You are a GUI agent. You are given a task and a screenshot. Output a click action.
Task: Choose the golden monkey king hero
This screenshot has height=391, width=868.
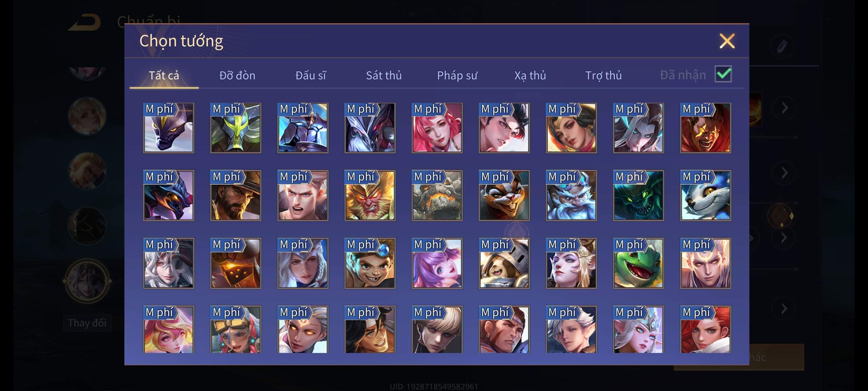pyautogui.click(x=370, y=195)
